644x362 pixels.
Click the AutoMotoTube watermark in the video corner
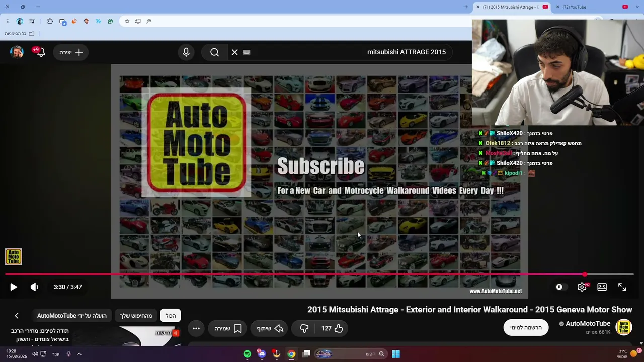14,256
